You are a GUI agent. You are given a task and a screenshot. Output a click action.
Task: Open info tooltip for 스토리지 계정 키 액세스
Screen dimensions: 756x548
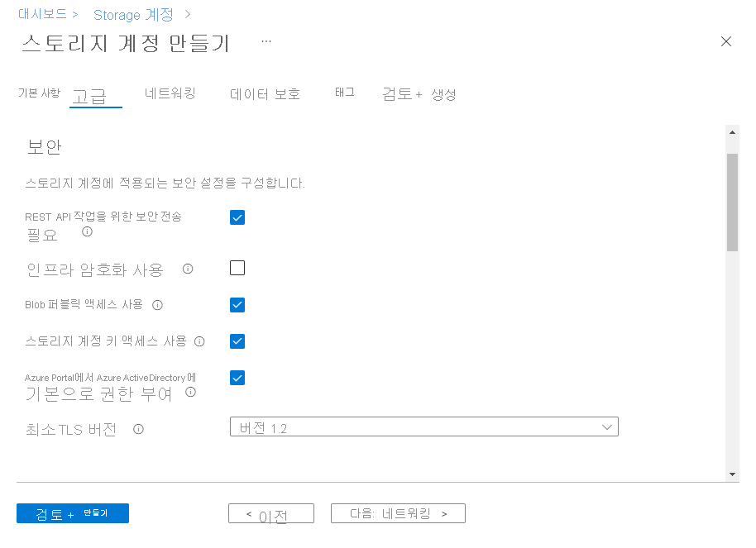(199, 341)
